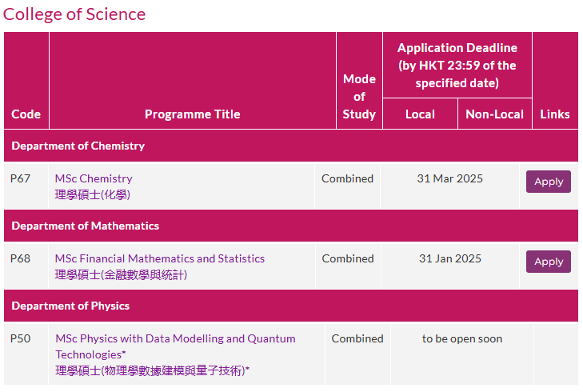Open the 理學碩士(金融數學與統計) link
This screenshot has height=392, width=583.
point(121,275)
